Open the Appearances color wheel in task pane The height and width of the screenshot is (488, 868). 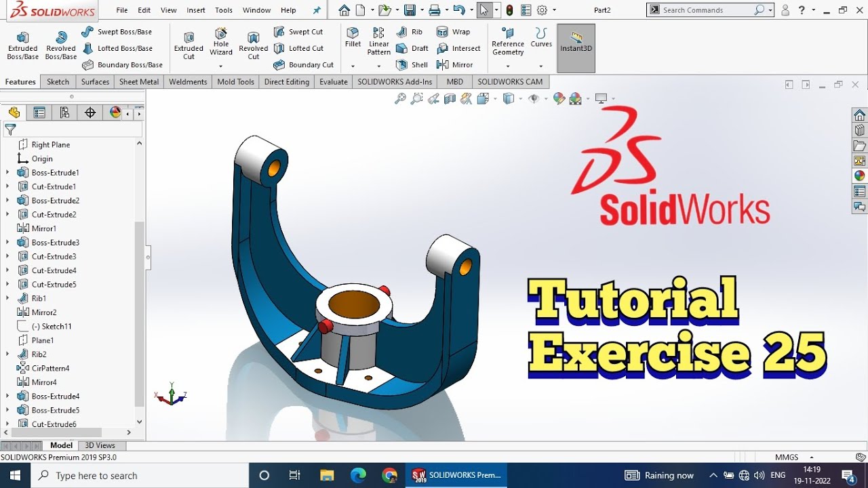(x=859, y=176)
